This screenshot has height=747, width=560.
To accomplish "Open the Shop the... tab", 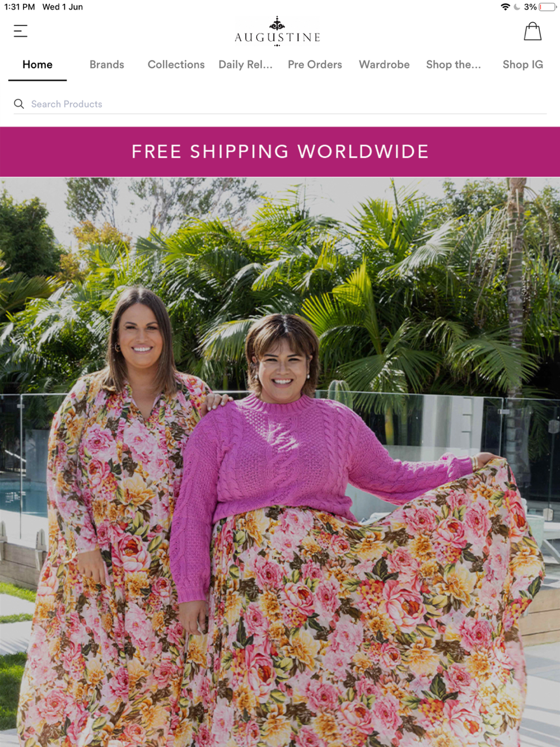I will [x=454, y=64].
